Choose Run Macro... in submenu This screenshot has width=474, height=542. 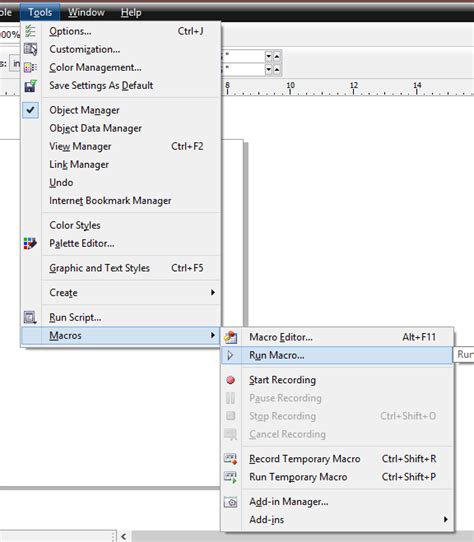click(337, 355)
